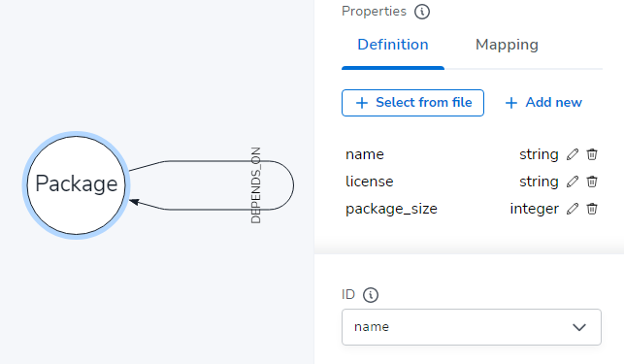This screenshot has width=624, height=364.
Task: Expand ID chevron arrow
Action: click(x=579, y=327)
